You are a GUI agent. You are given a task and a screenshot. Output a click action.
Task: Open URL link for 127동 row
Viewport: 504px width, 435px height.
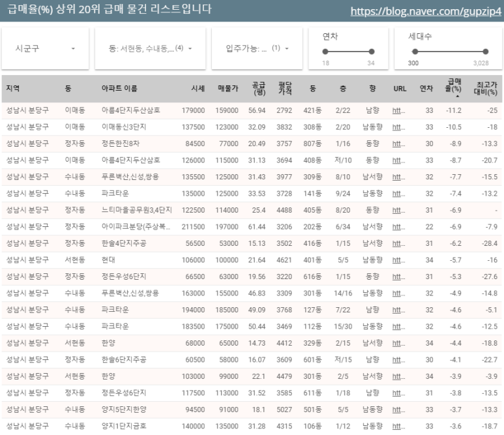[x=398, y=310]
